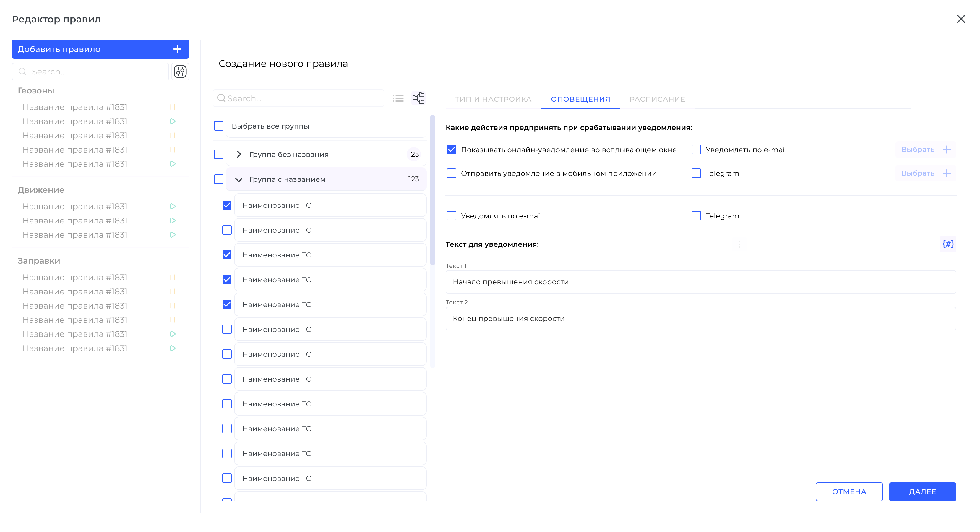
Task: Click play icon of first Движение rule
Action: pos(172,206)
